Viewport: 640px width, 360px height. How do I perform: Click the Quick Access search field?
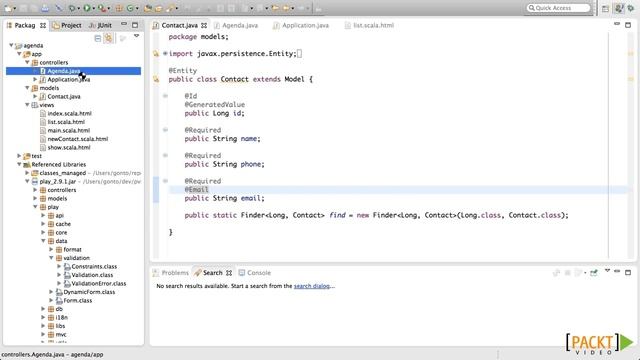pos(558,8)
